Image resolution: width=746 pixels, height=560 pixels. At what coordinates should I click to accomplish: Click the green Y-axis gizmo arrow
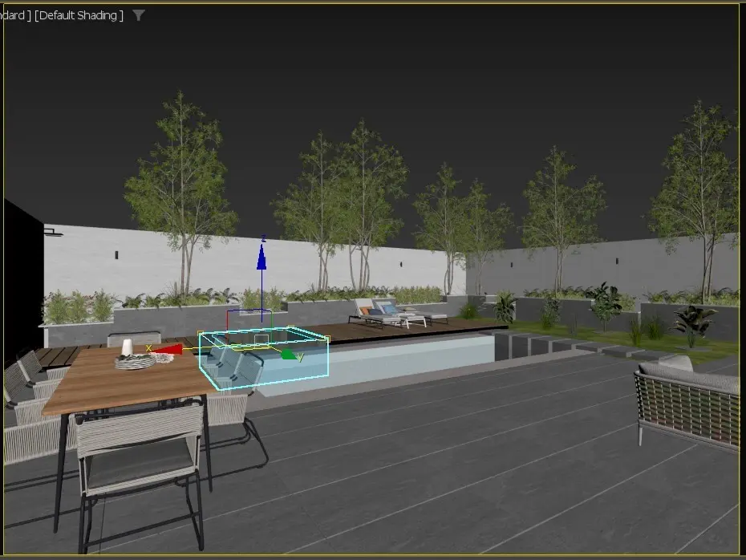pos(289,354)
